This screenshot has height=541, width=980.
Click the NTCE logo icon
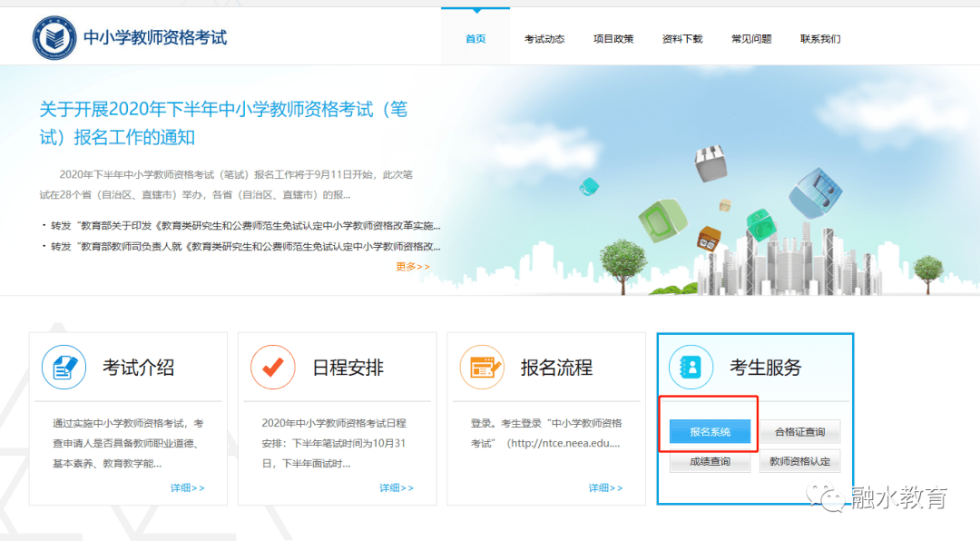[x=54, y=36]
